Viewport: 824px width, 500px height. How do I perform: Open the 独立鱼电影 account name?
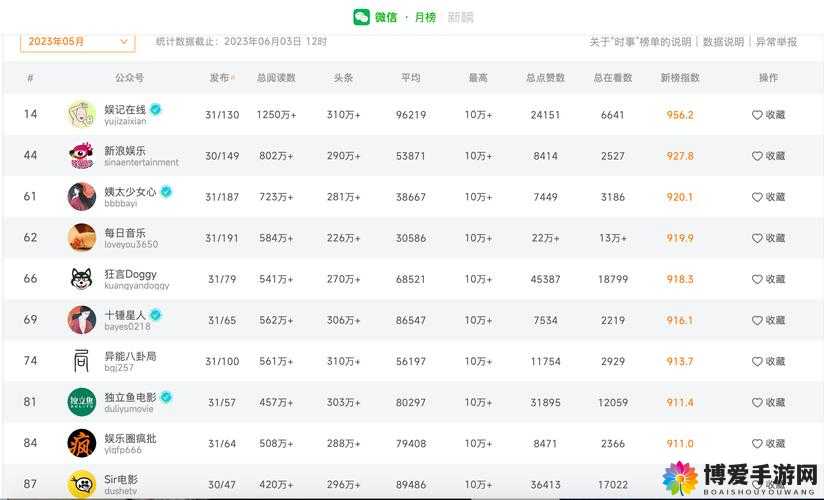[x=130, y=397]
